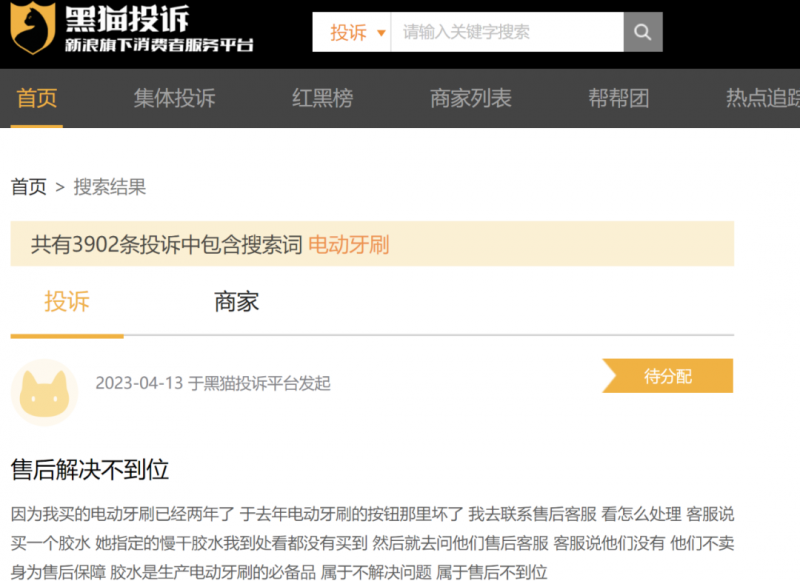Click the 搜索结果 breadcrumb item
The width and height of the screenshot is (800, 581).
(110, 186)
